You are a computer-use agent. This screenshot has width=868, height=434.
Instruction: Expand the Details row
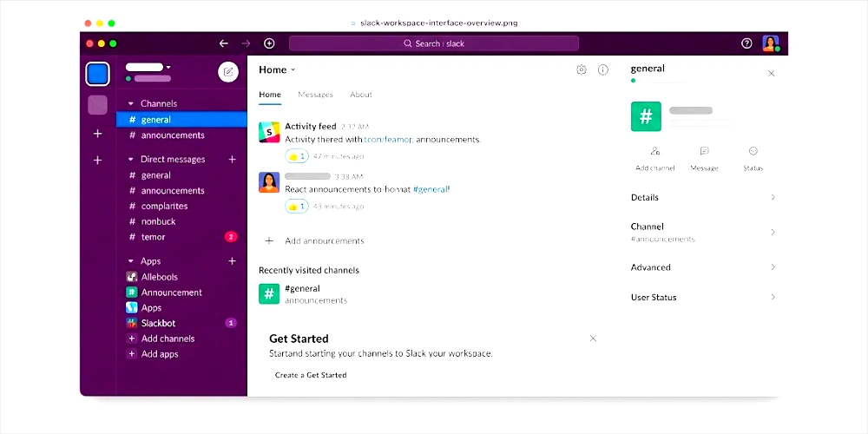[x=703, y=198]
